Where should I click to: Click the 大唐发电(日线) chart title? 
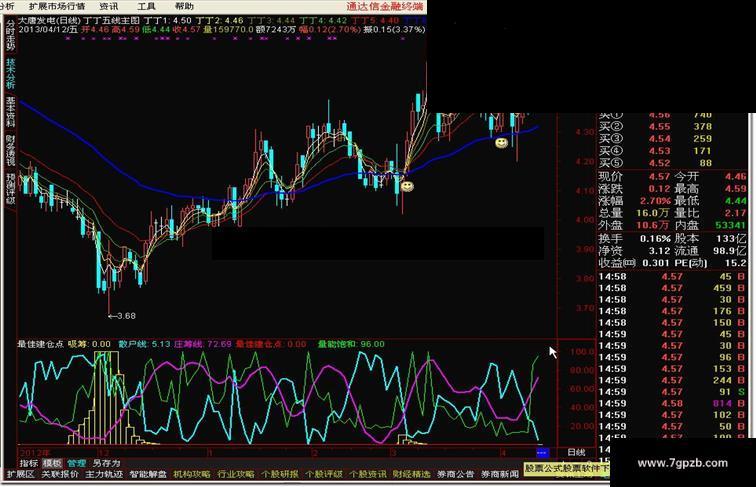[x=49, y=20]
